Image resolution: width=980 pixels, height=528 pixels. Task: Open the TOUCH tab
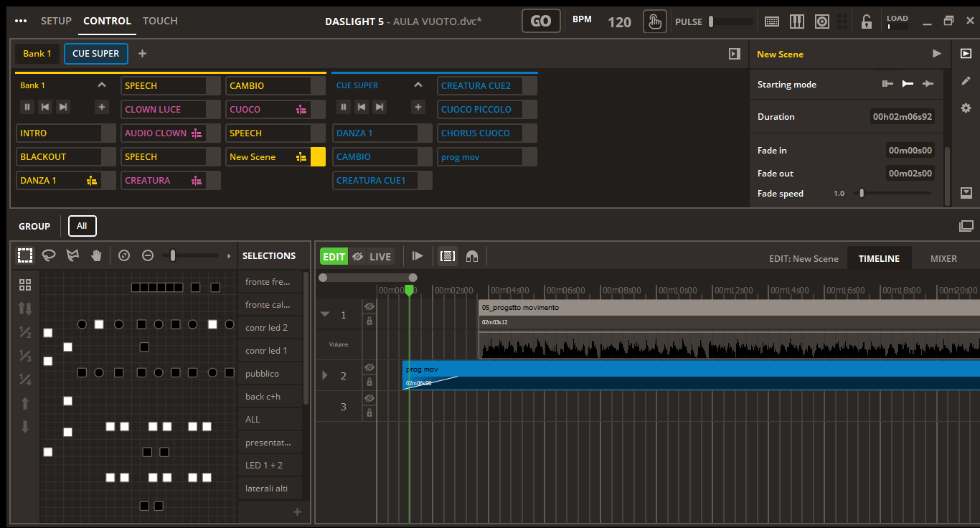[x=160, y=21]
